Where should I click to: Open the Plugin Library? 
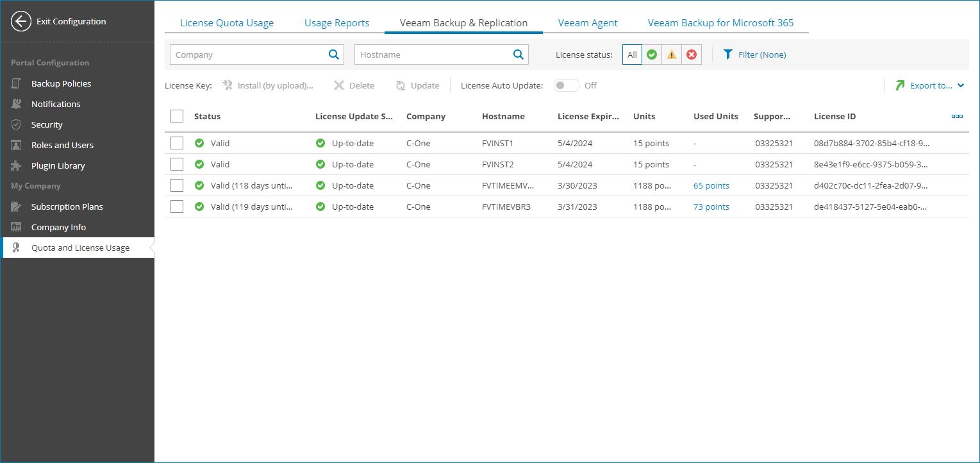(58, 165)
